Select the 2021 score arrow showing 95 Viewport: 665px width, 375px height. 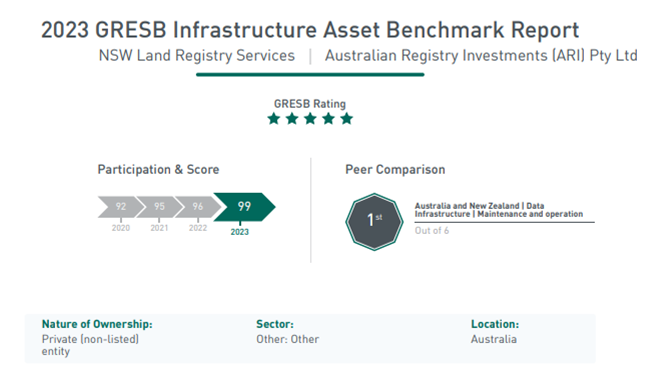159,207
